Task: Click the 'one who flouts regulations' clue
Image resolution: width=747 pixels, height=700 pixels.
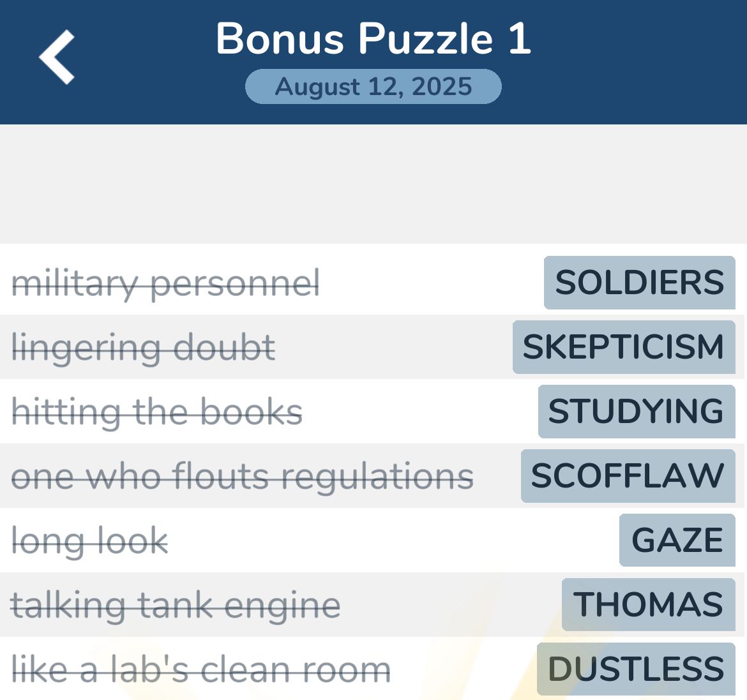Action: (243, 477)
